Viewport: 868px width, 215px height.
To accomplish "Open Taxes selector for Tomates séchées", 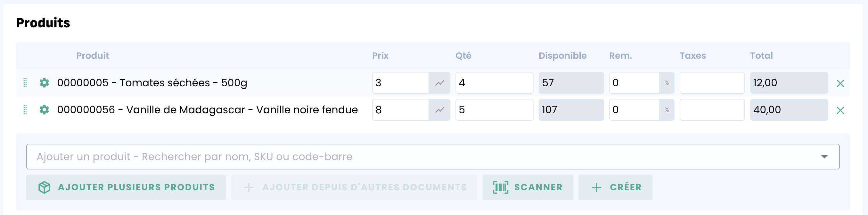I will [x=712, y=83].
